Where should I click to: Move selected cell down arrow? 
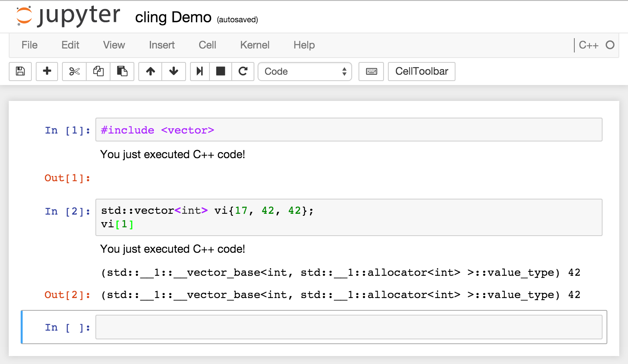coord(174,72)
